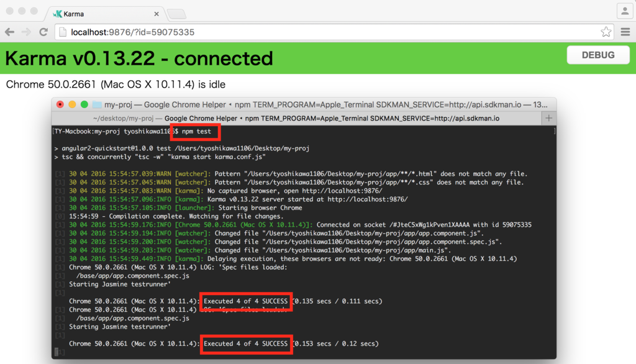The image size is (636, 364).
Task: Click the Delaying execution log line
Action: (x=286, y=259)
